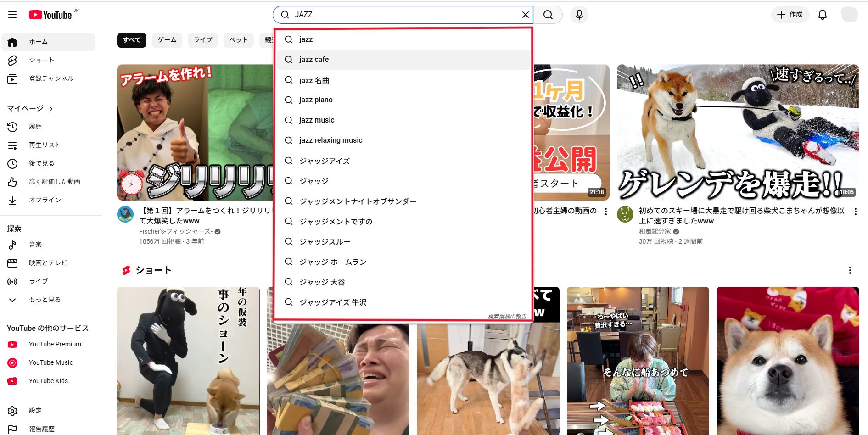Open the notifications bell
The height and width of the screenshot is (435, 868).
point(822,15)
